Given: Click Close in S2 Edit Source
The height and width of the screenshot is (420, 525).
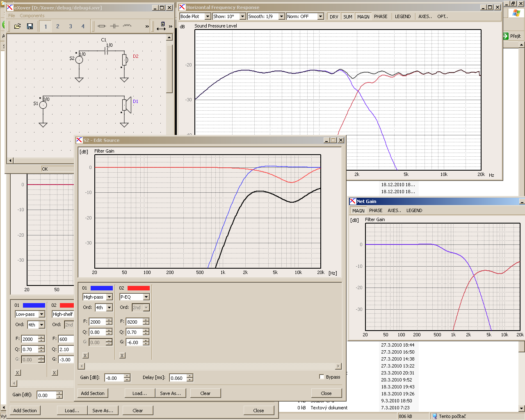Looking at the screenshot, I should click(326, 393).
